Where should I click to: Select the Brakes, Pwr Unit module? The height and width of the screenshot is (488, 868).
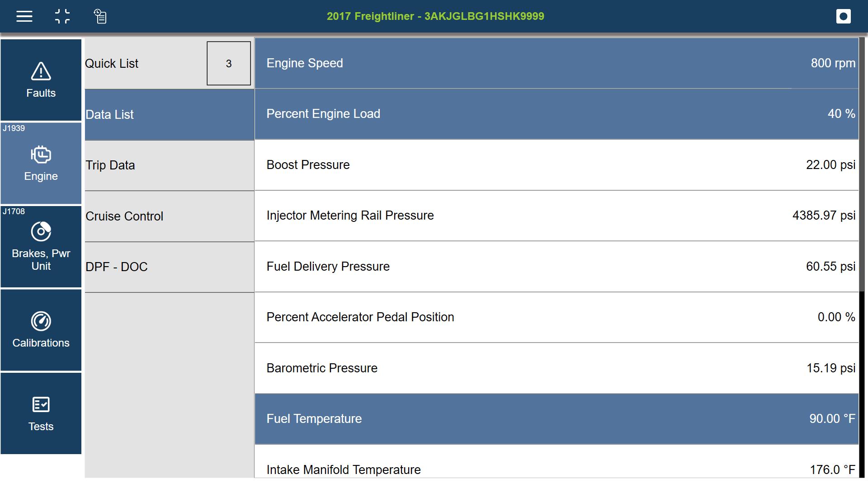[x=41, y=247]
